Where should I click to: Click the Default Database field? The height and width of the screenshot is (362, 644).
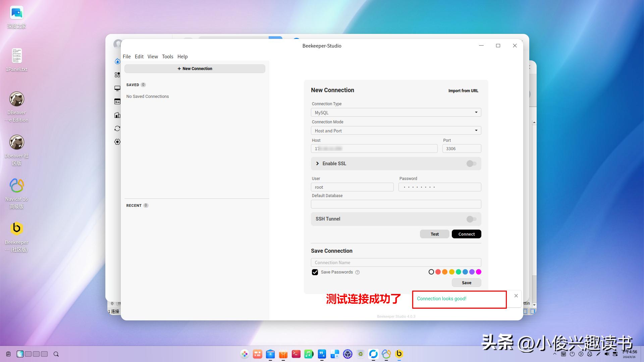396,204
